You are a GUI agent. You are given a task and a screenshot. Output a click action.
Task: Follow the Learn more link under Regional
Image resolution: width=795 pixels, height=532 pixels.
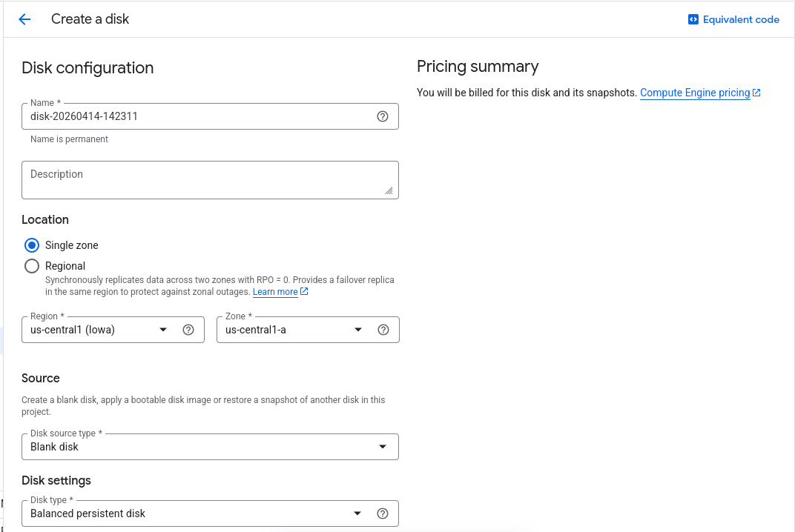tap(274, 292)
